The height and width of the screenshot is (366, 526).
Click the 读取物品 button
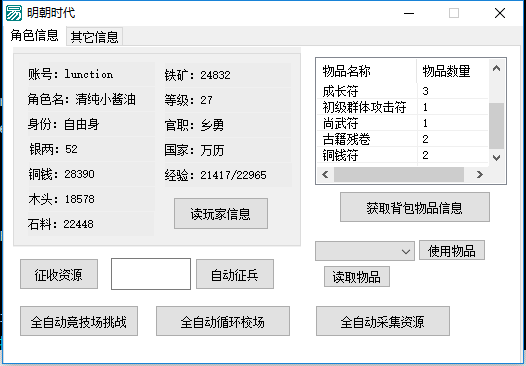[357, 277]
